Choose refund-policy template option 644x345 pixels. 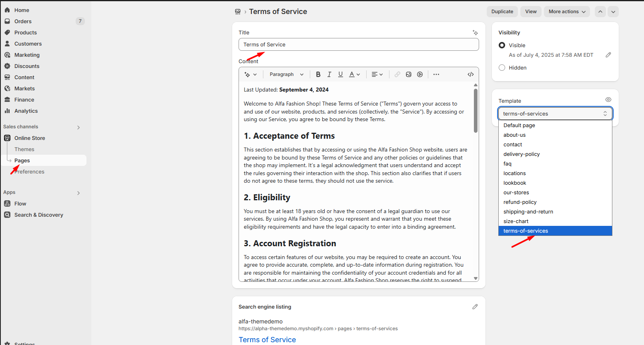pyautogui.click(x=555, y=202)
